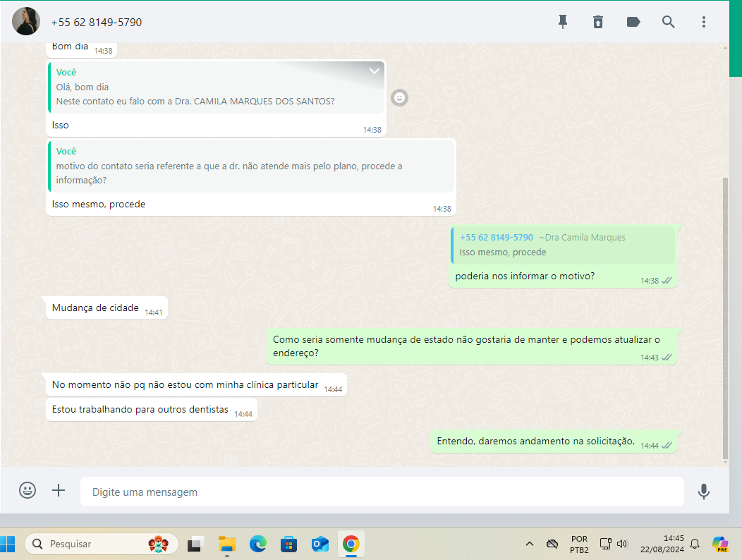This screenshot has width=742, height=560.
Task: Click the plus attach button
Action: [59, 491]
